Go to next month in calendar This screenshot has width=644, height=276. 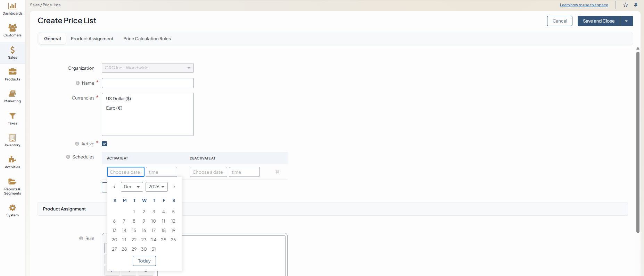pos(174,187)
